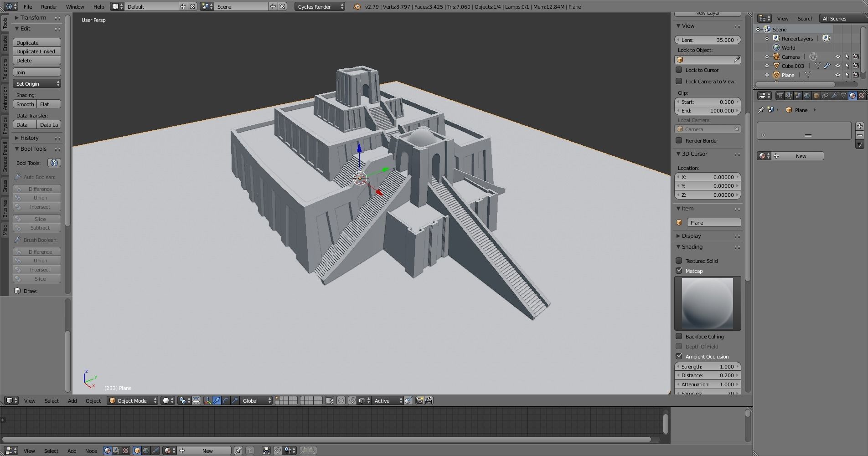Open the Object menu in 3D header

93,400
